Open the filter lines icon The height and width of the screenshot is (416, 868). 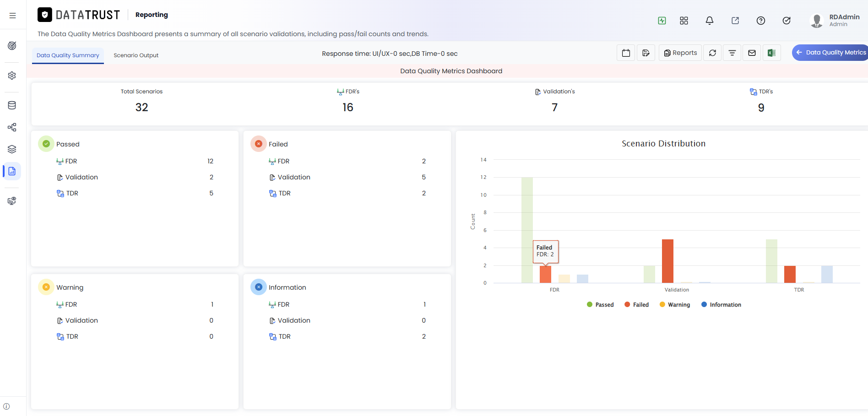point(732,53)
